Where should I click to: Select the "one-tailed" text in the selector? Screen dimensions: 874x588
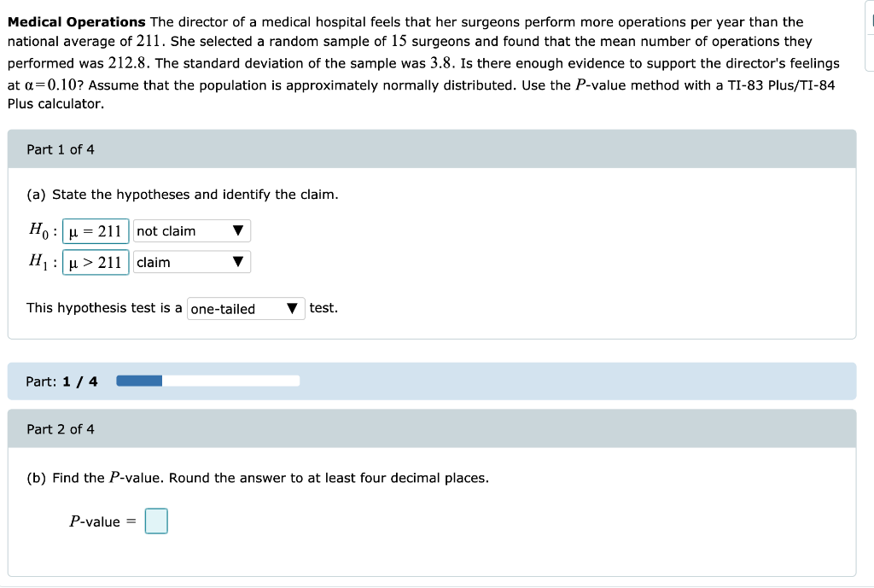222,308
